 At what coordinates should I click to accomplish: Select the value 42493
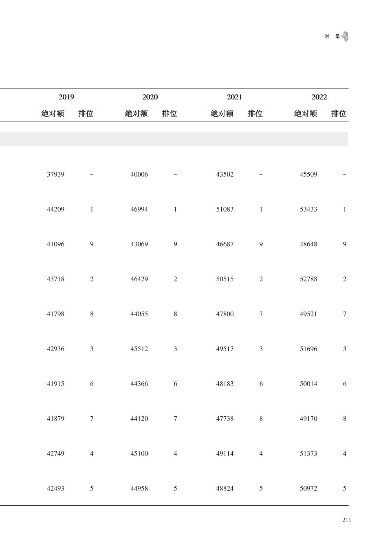coord(55,489)
